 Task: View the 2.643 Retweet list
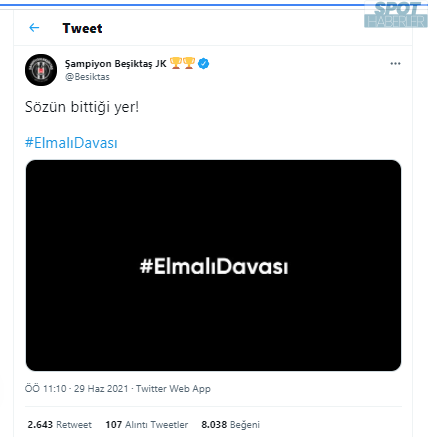[x=59, y=425]
